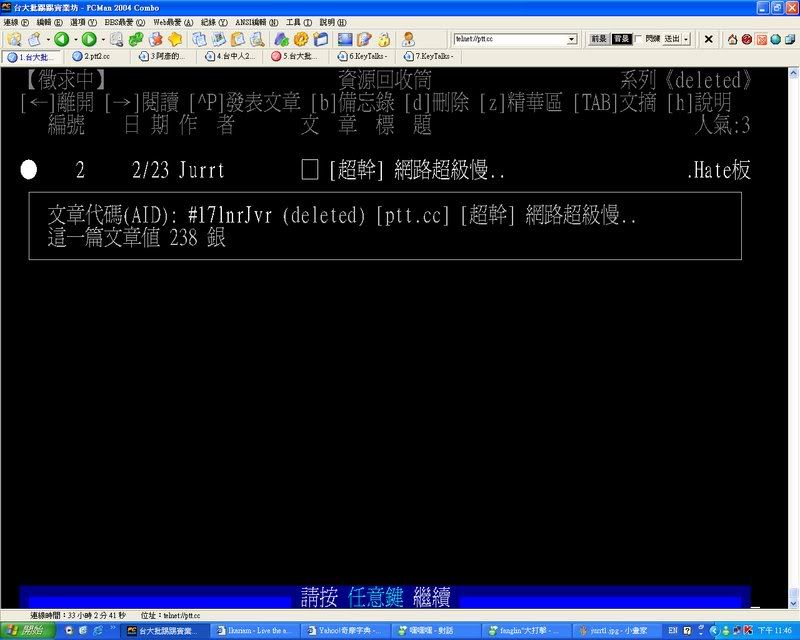
Task: Click the green back arrow icon
Action: 60,39
